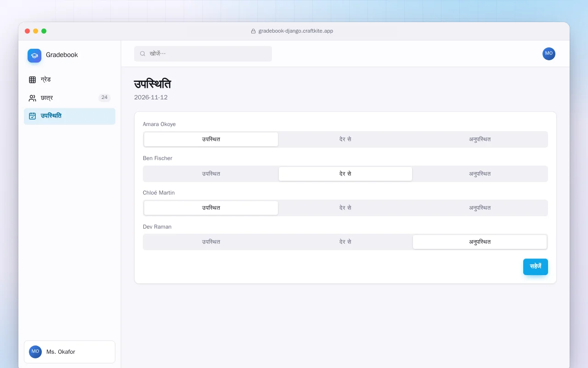The image size is (588, 368).
Task: Click the Ben Fischer name label
Action: [x=158, y=158]
